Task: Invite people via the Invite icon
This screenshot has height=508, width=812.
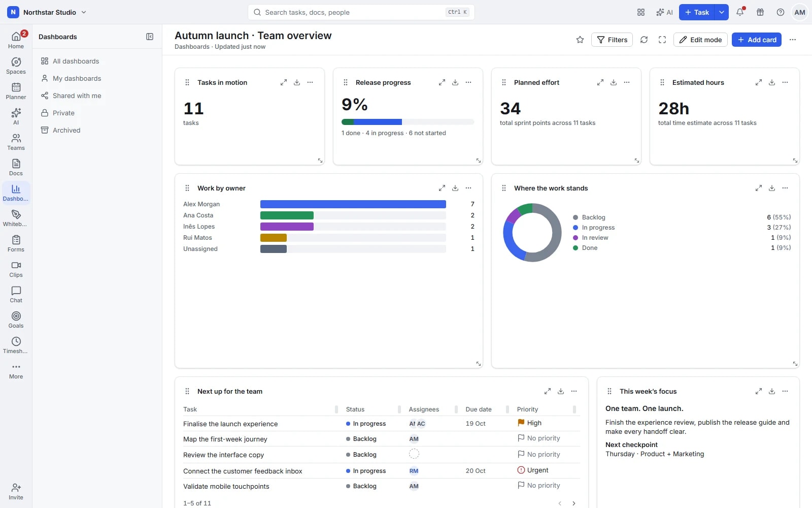Action: point(16,492)
